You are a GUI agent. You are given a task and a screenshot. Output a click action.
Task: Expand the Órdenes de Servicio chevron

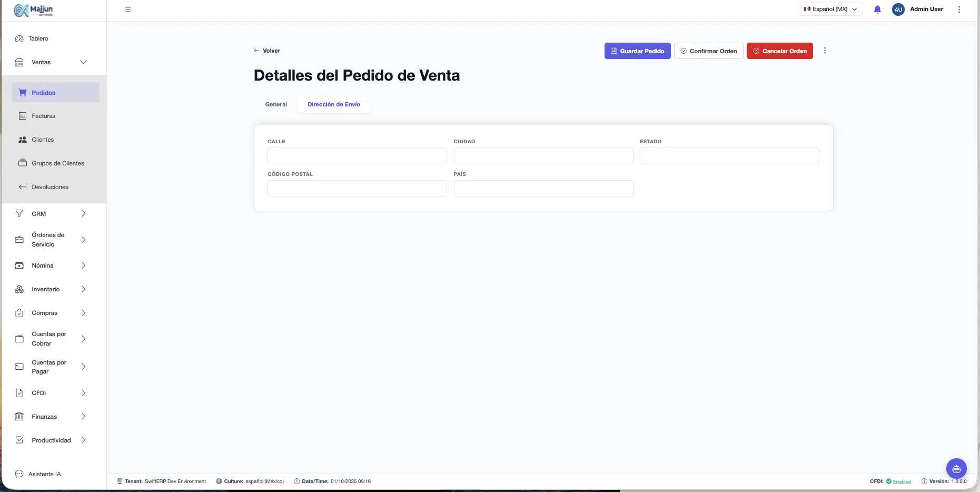coord(83,240)
